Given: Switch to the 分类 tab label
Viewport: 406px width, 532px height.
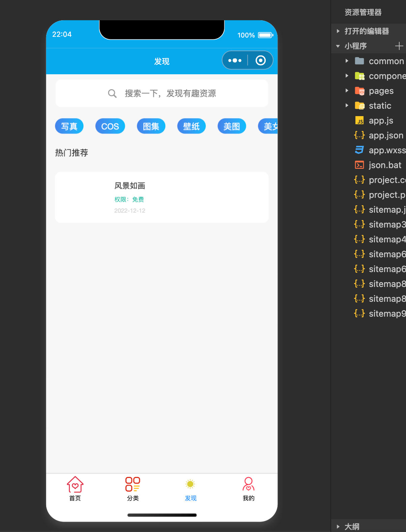Looking at the screenshot, I should pyautogui.click(x=133, y=498).
